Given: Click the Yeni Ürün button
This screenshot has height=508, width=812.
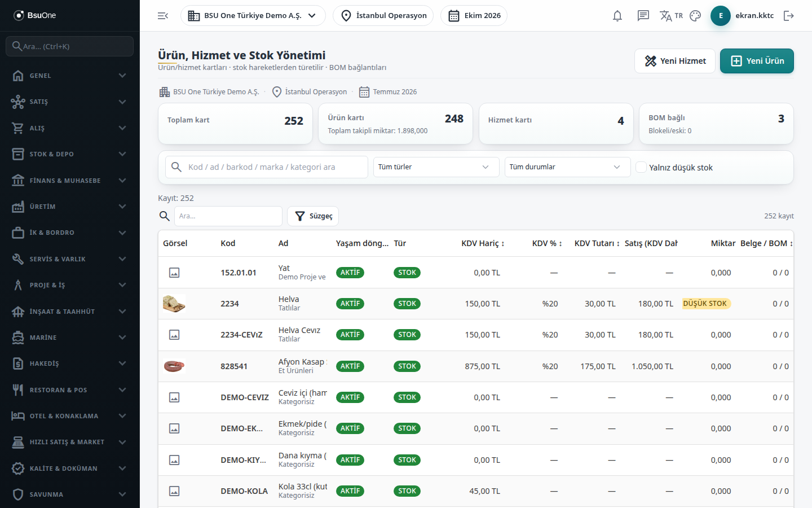Looking at the screenshot, I should tap(757, 61).
